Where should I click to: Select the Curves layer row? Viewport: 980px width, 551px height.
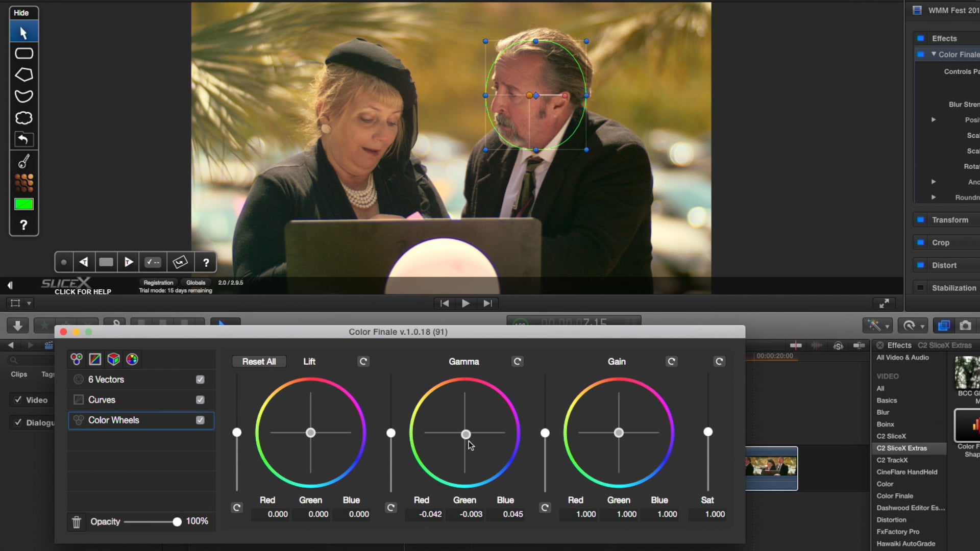click(x=141, y=400)
